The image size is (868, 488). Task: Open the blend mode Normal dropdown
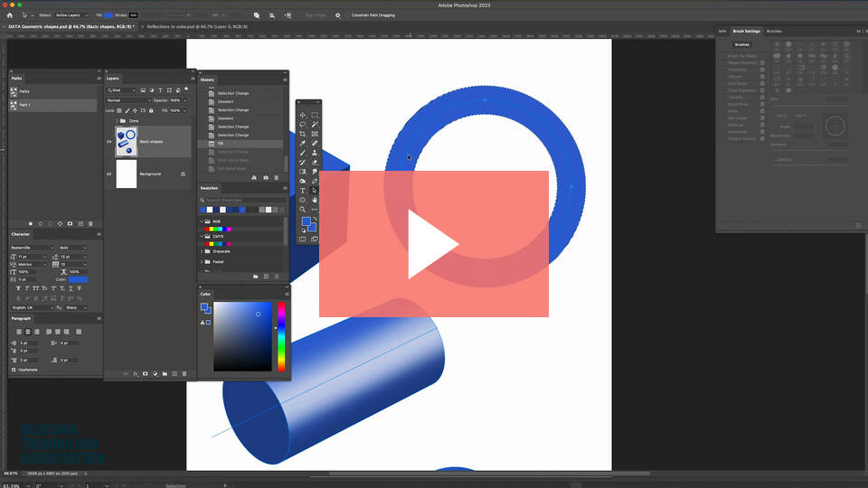coord(128,100)
